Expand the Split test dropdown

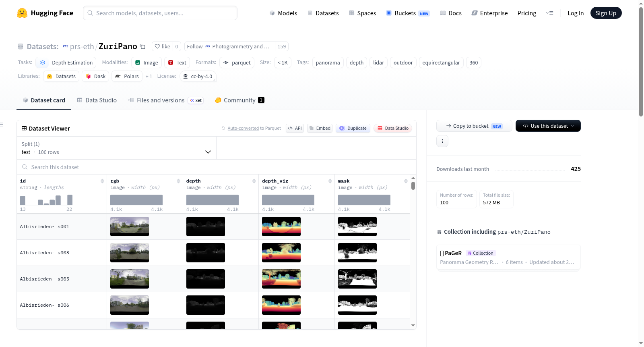tap(116, 148)
